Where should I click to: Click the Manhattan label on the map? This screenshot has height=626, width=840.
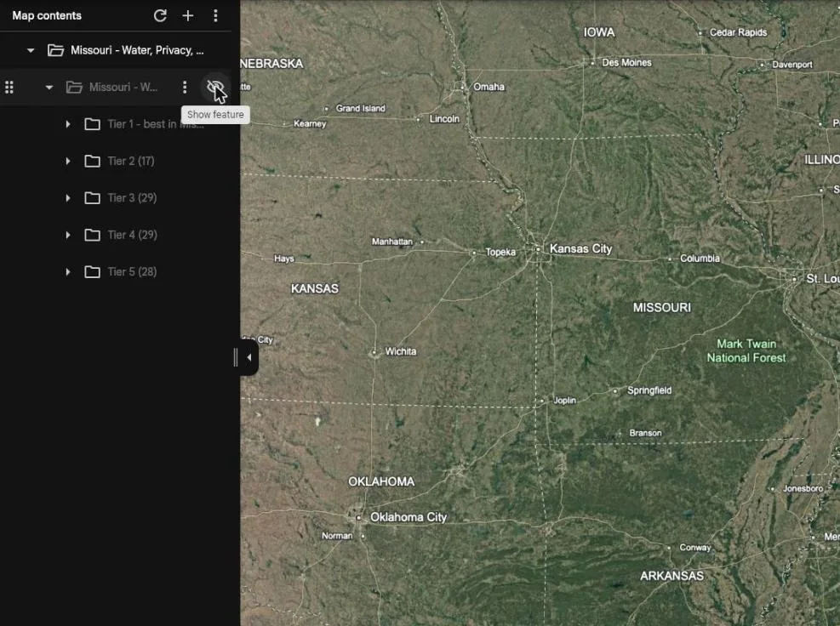(x=392, y=242)
